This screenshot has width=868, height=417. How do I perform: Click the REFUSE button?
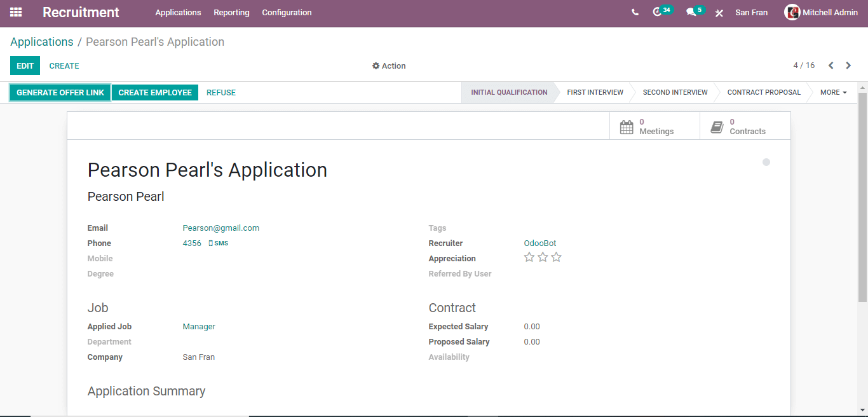221,92
